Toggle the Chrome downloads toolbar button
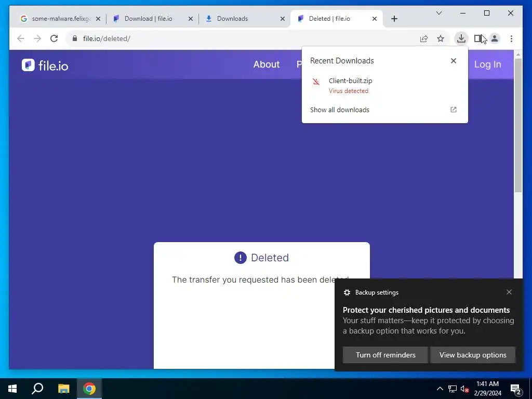Viewport: 532px width, 399px height. tap(461, 38)
